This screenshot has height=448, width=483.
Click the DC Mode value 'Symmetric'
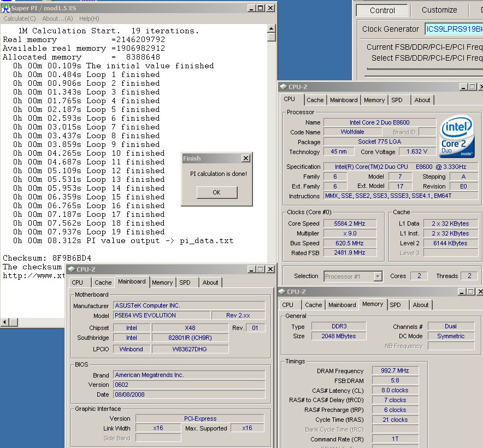(x=451, y=336)
